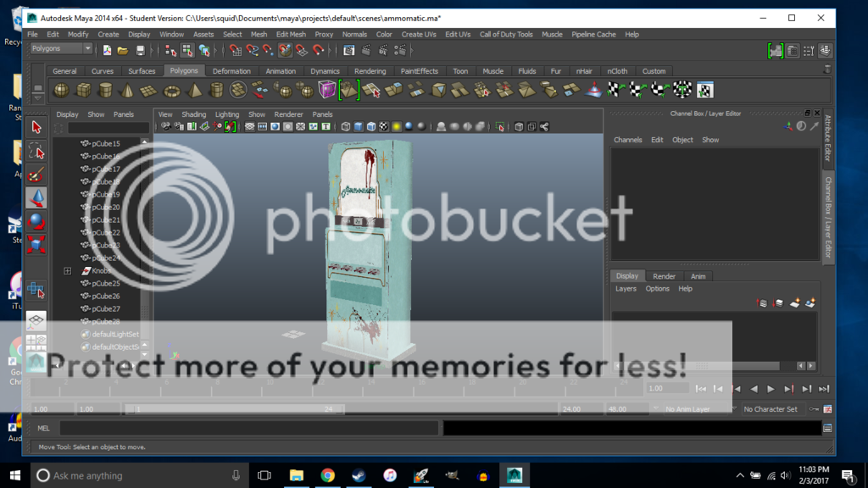Toggle Snap to grids magnet

236,51
